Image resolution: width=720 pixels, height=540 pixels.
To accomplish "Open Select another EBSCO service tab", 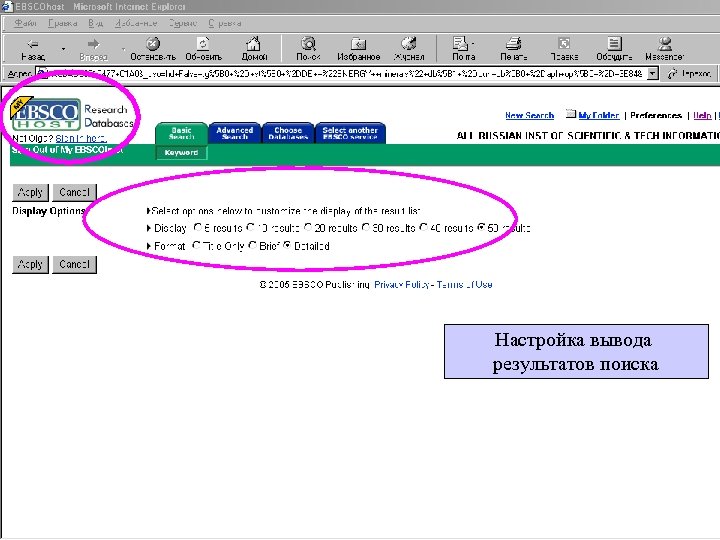I will (x=350, y=133).
